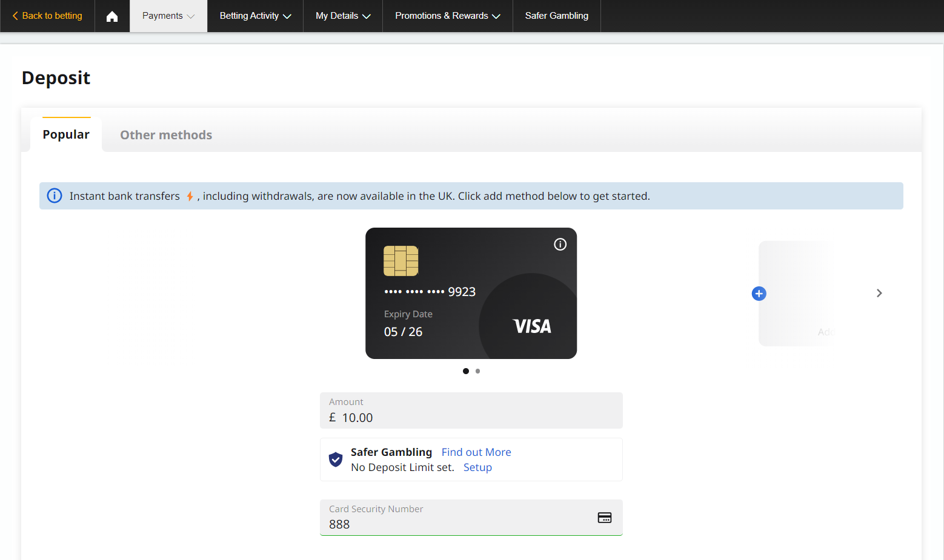Screen dimensions: 944x560
Task: Advance carousel with right chevron arrow
Action: 879,293
